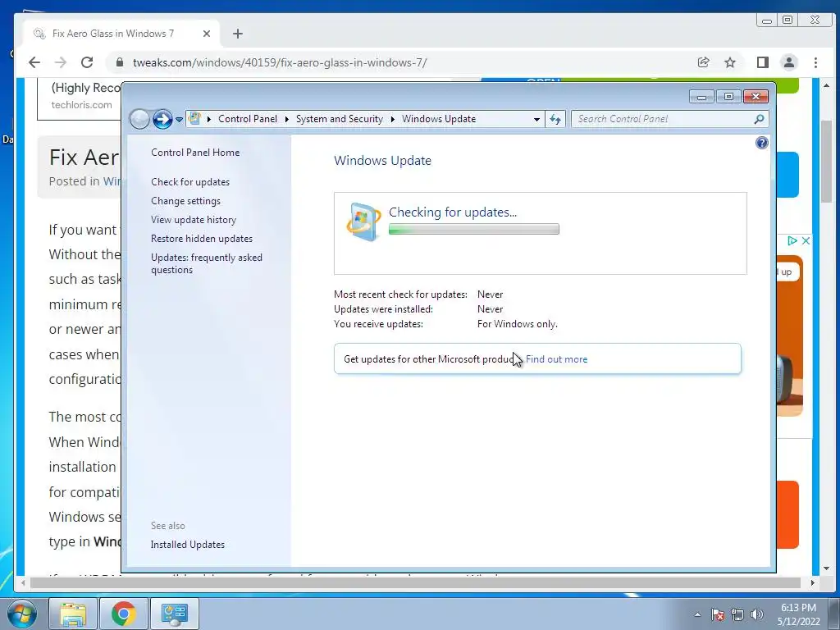Click Restore hidden updates

(x=202, y=239)
